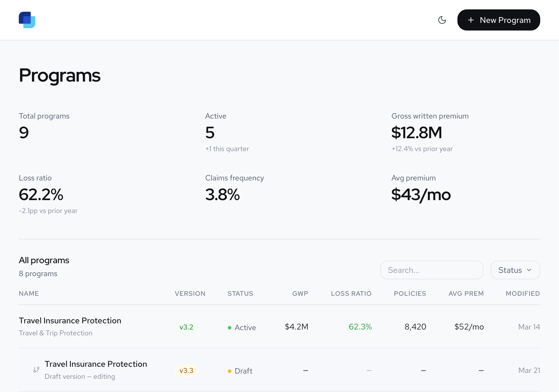Click the company logo in the header
Viewport: 559px width, 392px height.
[27, 20]
